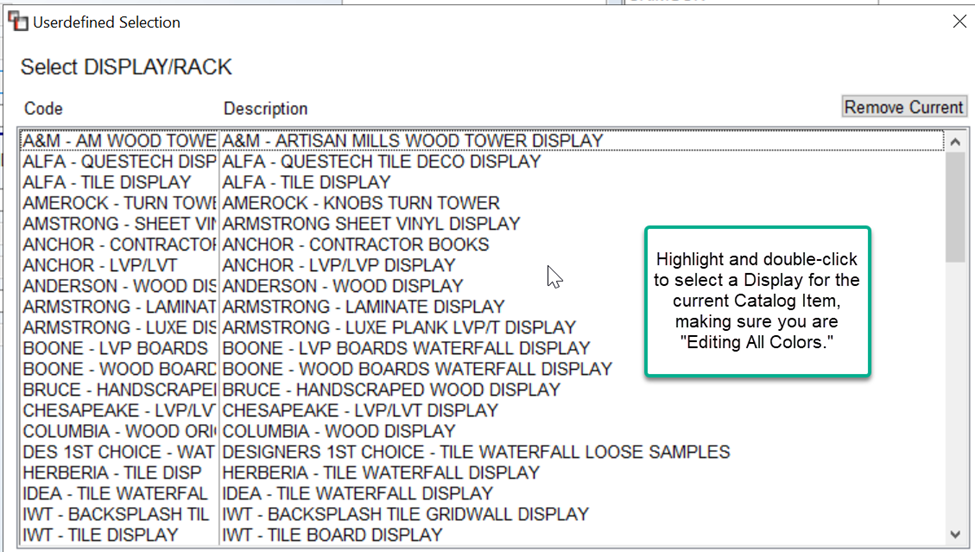975x552 pixels.
Task: Select BRUCE - HANDSCRAPED WOOD DISPLAY row
Action: pyautogui.click(x=482, y=390)
